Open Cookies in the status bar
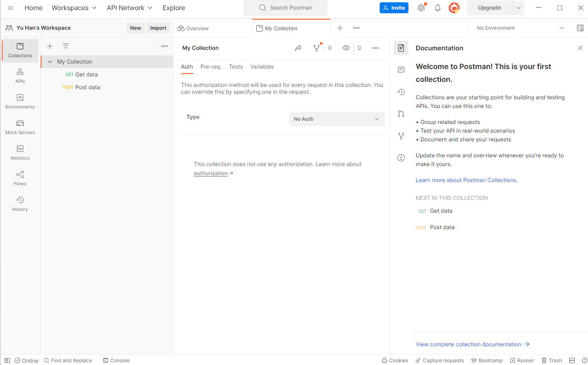The height and width of the screenshot is (365, 588). (395, 360)
